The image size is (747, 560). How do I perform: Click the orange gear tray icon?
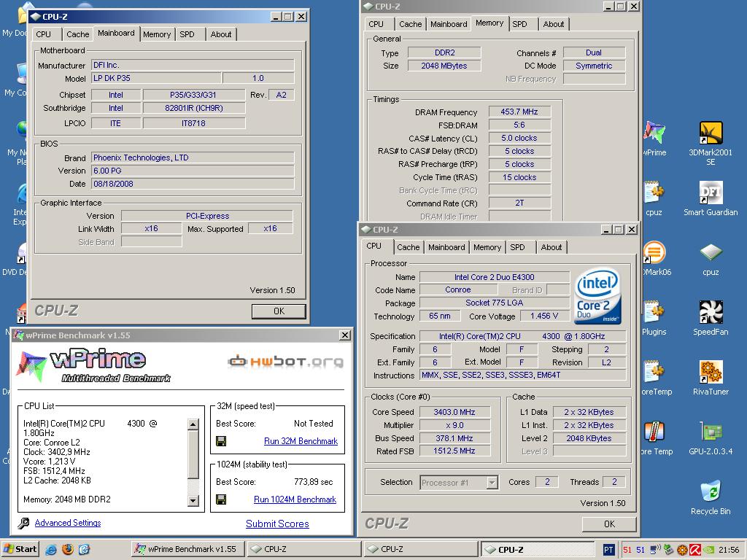pos(682,550)
